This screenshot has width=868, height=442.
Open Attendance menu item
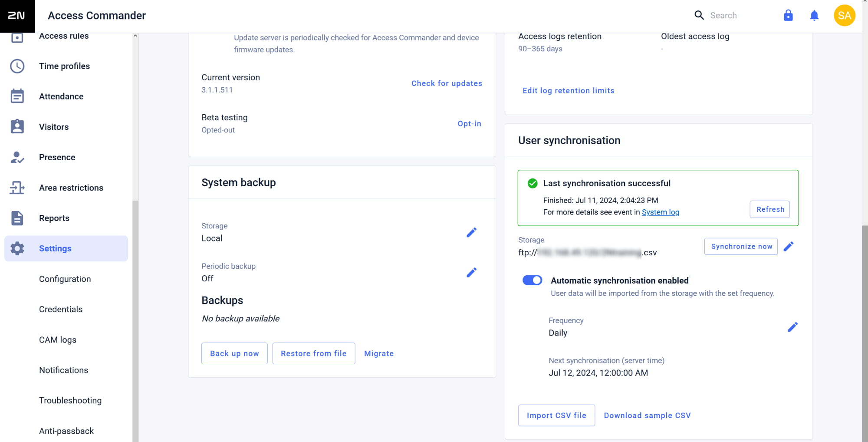[x=61, y=96]
